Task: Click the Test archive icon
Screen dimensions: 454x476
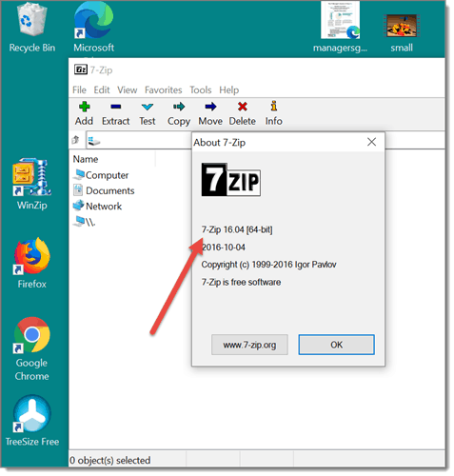Action: (x=148, y=107)
